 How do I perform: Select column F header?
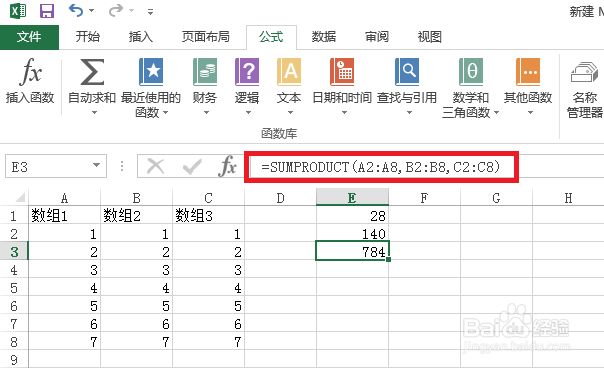(424, 198)
